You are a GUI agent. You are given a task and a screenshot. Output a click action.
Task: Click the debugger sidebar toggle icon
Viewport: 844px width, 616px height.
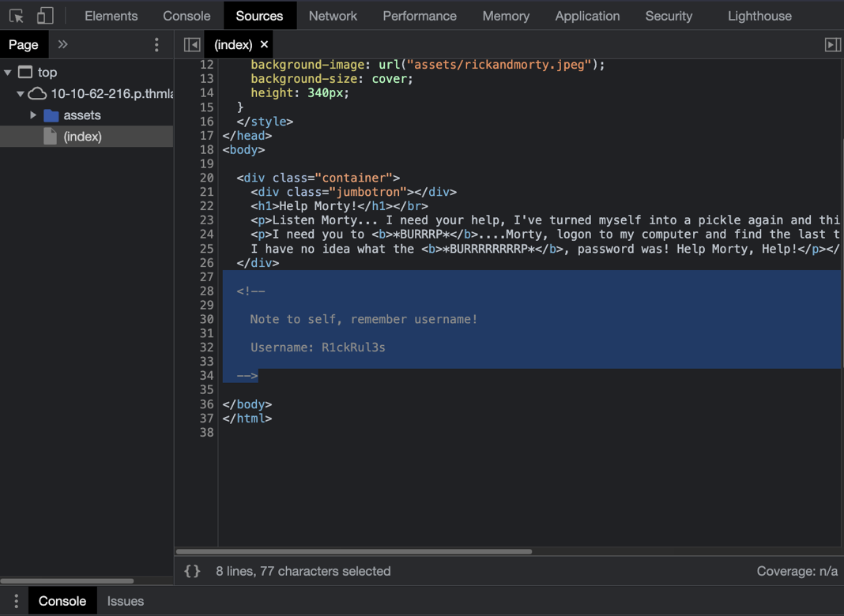coord(832,45)
